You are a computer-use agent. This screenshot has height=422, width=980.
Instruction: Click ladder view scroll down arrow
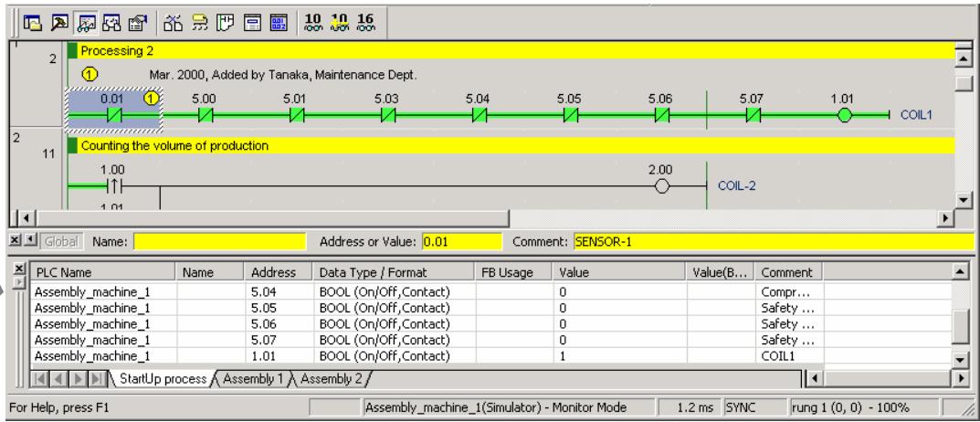tap(964, 200)
